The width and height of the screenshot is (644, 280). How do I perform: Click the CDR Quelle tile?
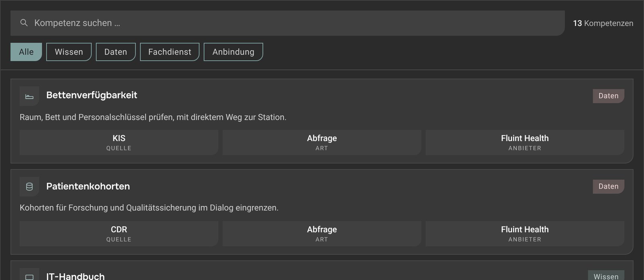(119, 234)
